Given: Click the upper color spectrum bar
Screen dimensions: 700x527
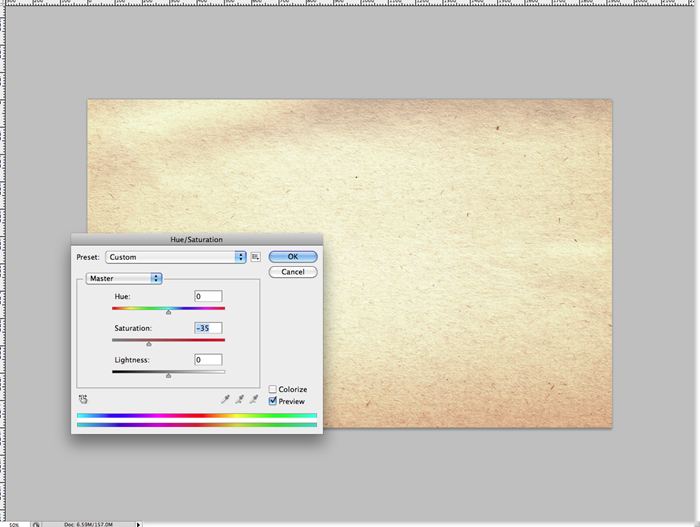Looking at the screenshot, I should pyautogui.click(x=197, y=415).
